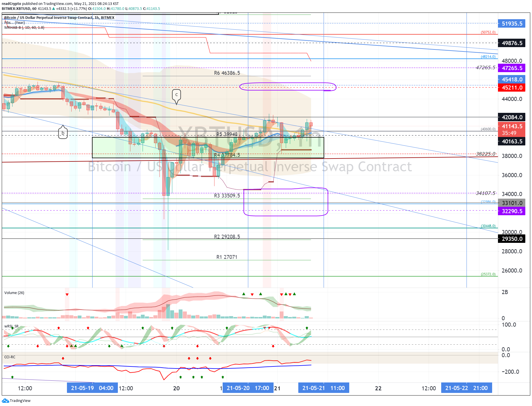Select the 21-05-21 11:00 time marker
The height and width of the screenshot is (406, 532).
(324, 388)
